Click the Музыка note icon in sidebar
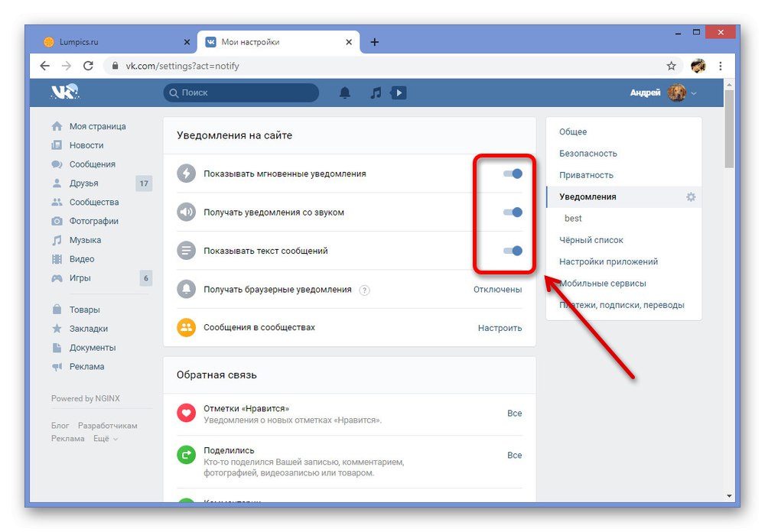Screen dimensions: 765x532 [57, 240]
